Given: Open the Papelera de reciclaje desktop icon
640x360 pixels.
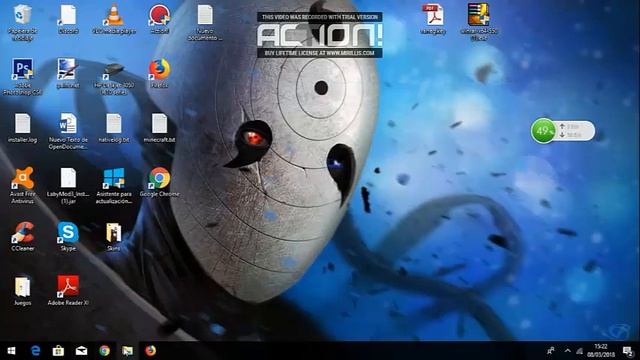Looking at the screenshot, I should tap(22, 16).
